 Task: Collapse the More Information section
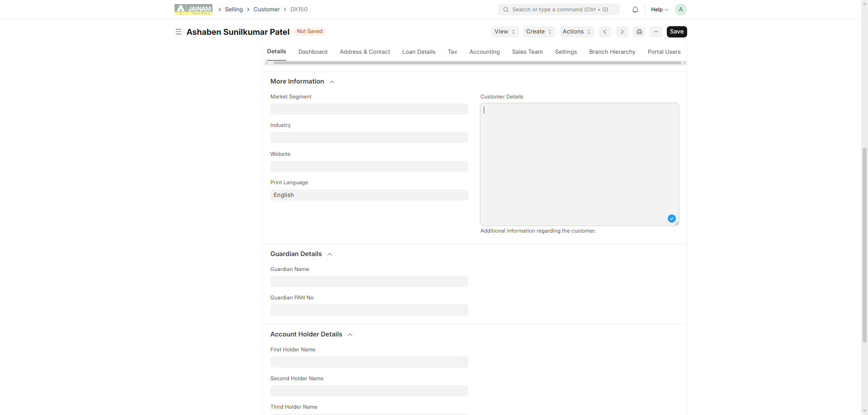tap(332, 82)
